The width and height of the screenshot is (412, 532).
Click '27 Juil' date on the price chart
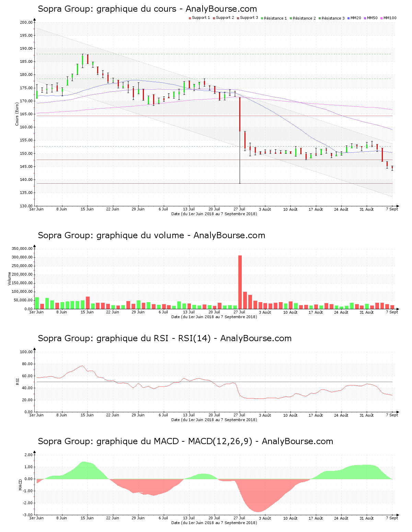(239, 209)
